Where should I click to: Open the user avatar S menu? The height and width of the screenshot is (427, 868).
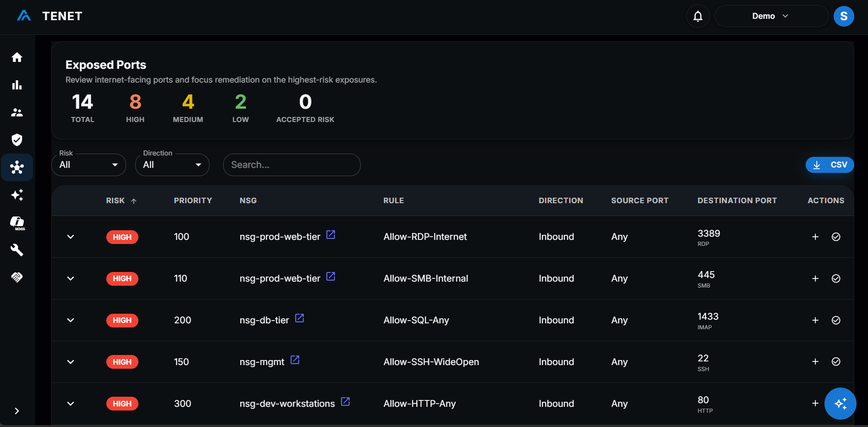pos(844,17)
